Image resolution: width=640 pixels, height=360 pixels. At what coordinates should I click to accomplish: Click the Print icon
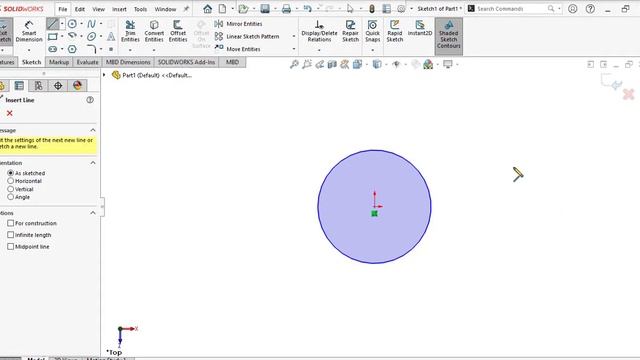pyautogui.click(x=286, y=9)
